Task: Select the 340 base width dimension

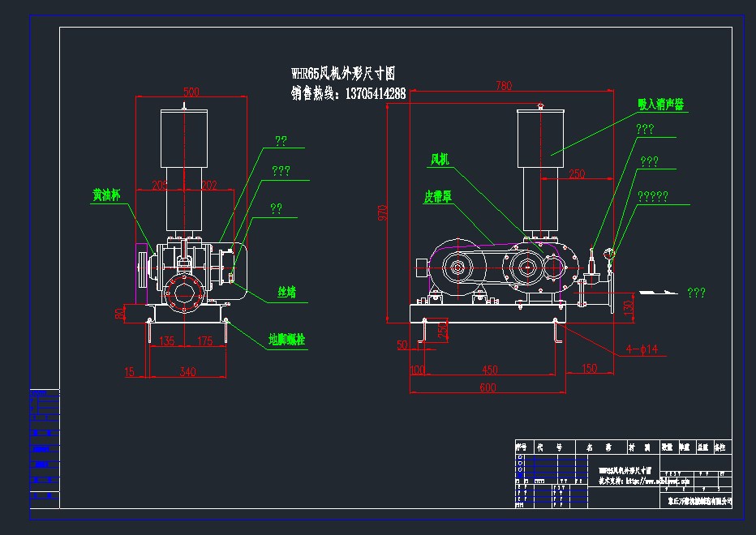Action: [x=187, y=371]
